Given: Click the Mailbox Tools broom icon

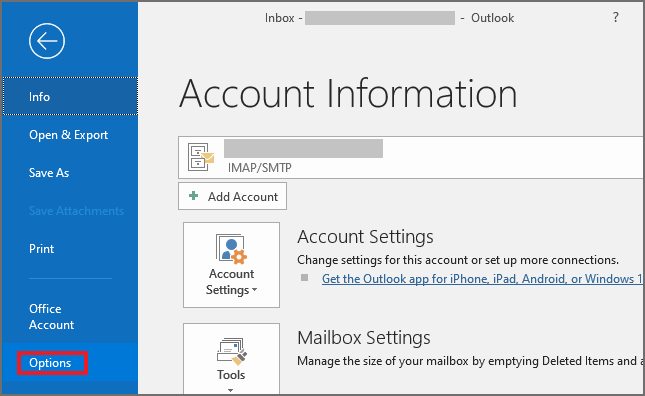Looking at the screenshot, I should (232, 352).
